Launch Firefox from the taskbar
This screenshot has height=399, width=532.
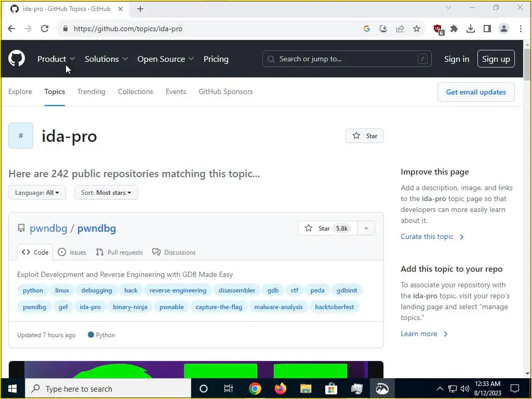click(280, 389)
